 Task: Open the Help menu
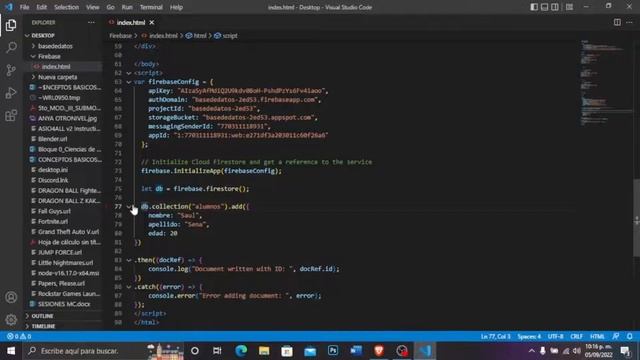pos(176,7)
